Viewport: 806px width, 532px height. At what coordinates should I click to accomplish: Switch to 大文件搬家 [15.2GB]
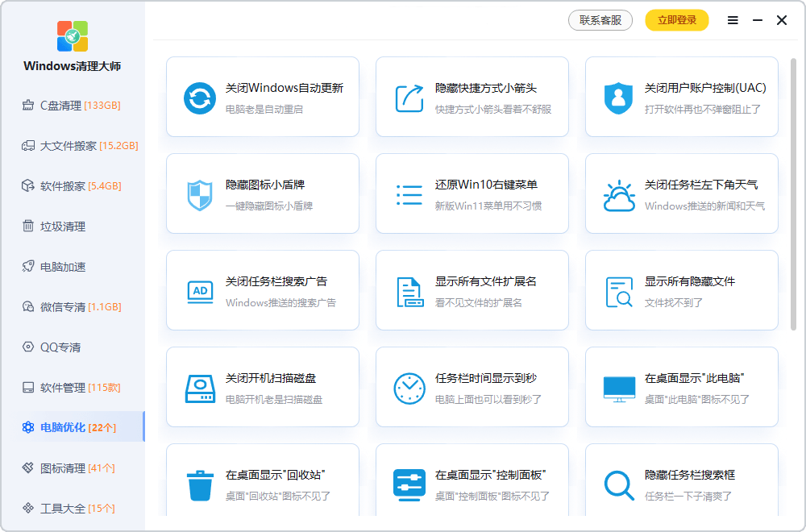pyautogui.click(x=73, y=146)
